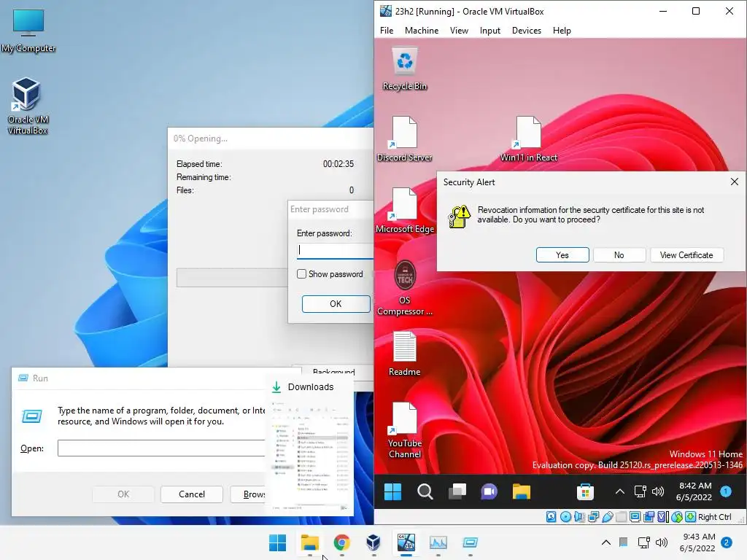Click the VirtualBox hard disk activity indicator

click(551, 517)
